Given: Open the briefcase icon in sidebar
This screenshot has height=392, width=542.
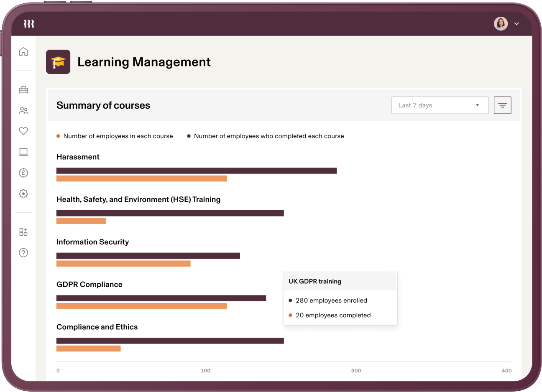Looking at the screenshot, I should coord(23,90).
